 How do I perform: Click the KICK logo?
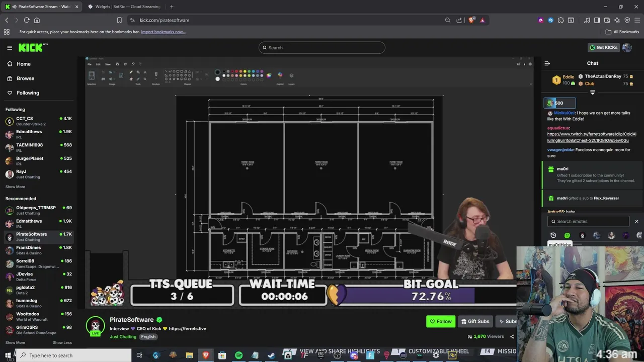click(x=33, y=47)
